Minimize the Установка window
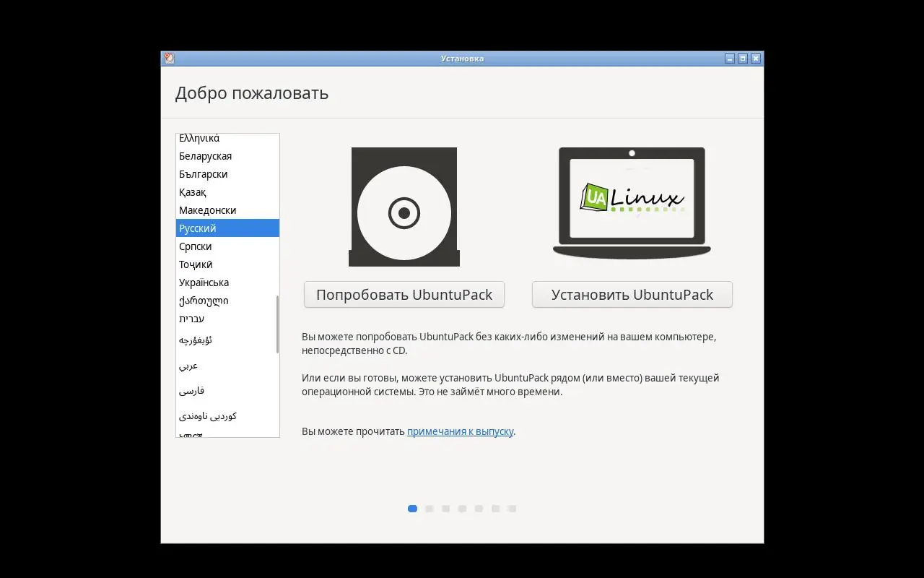This screenshot has width=924, height=578. pos(730,59)
